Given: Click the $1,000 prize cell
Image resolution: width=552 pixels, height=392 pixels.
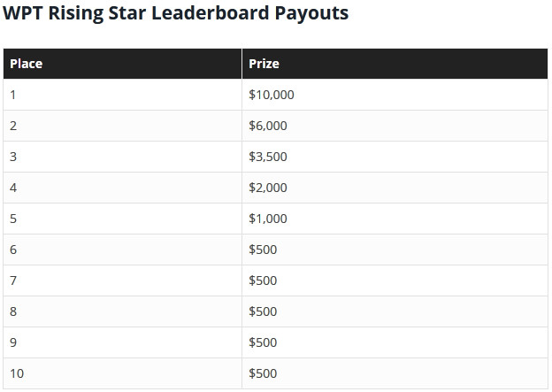Looking at the screenshot, I should tap(395, 219).
